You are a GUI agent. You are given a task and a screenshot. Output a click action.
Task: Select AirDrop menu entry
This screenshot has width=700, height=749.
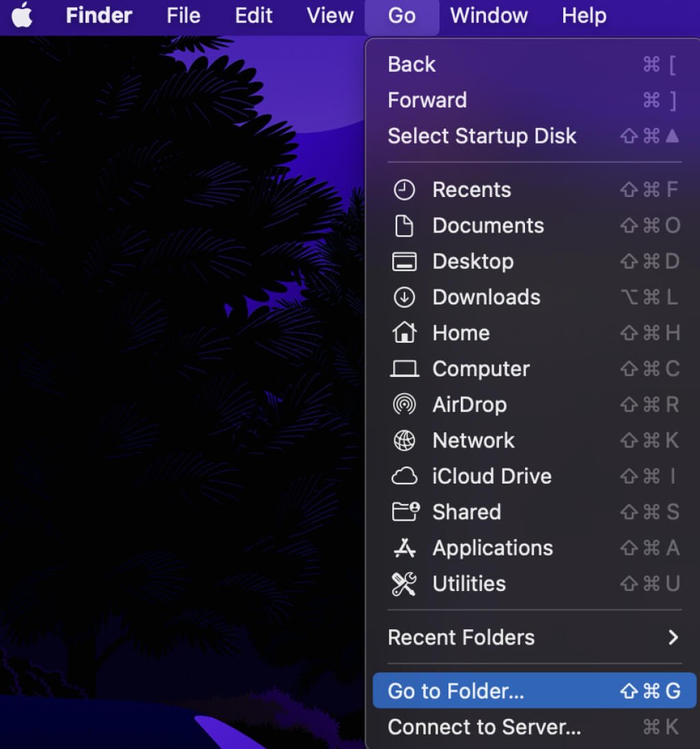tap(535, 404)
